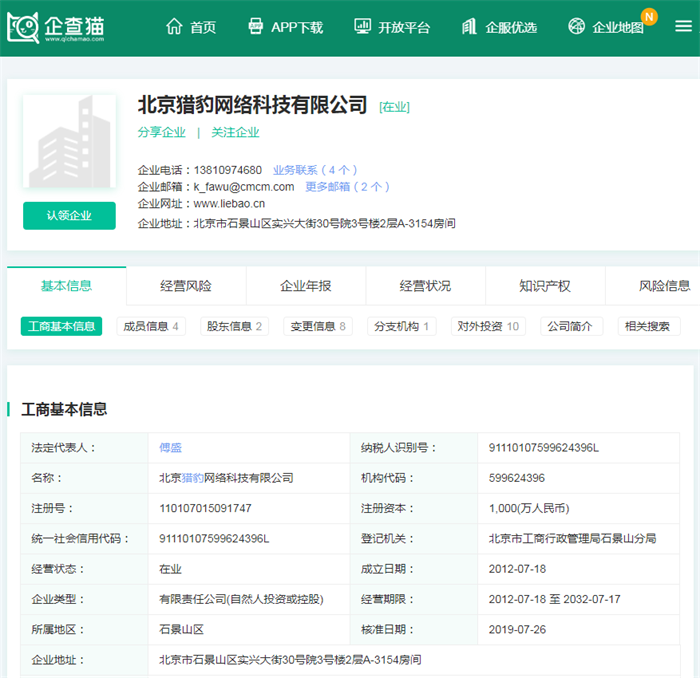Click the APP下载 printer-style icon
This screenshot has width=700, height=678.
(255, 27)
